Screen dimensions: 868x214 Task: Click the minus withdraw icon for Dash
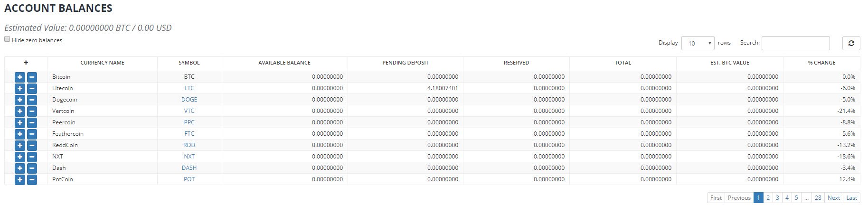32,168
